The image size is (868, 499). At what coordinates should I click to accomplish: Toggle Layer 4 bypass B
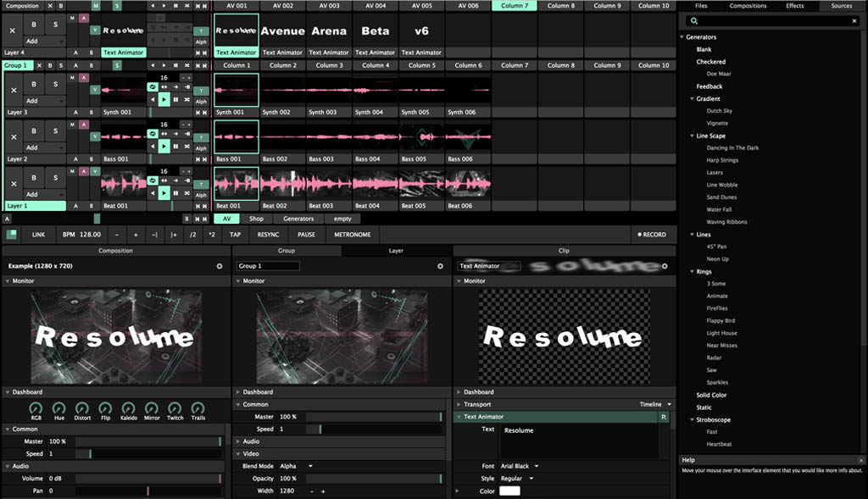point(34,25)
